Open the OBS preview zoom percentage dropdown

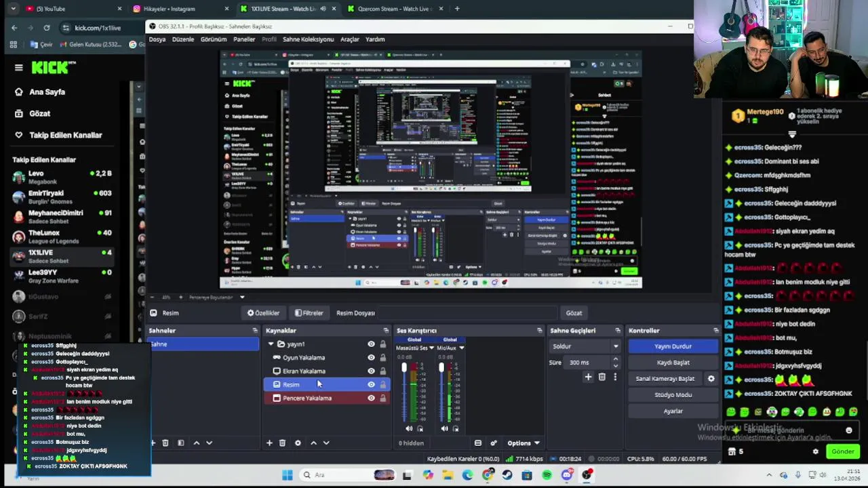click(x=242, y=297)
